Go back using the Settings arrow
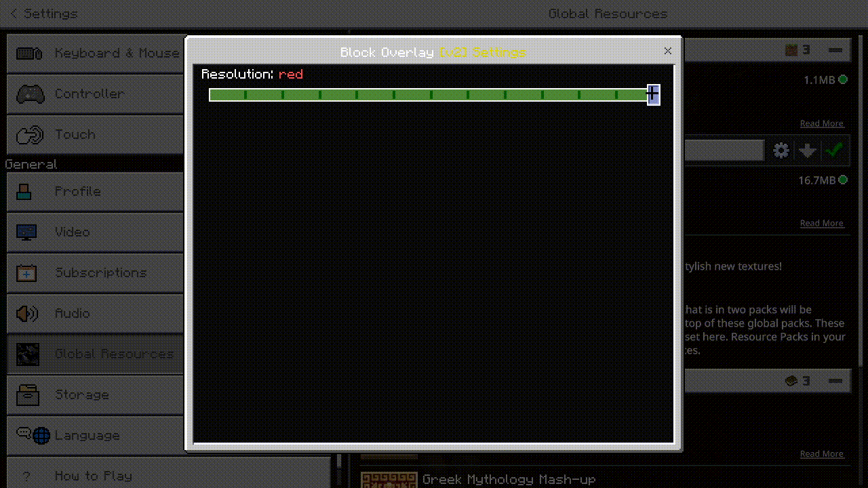The height and width of the screenshot is (488, 868). click(14, 14)
